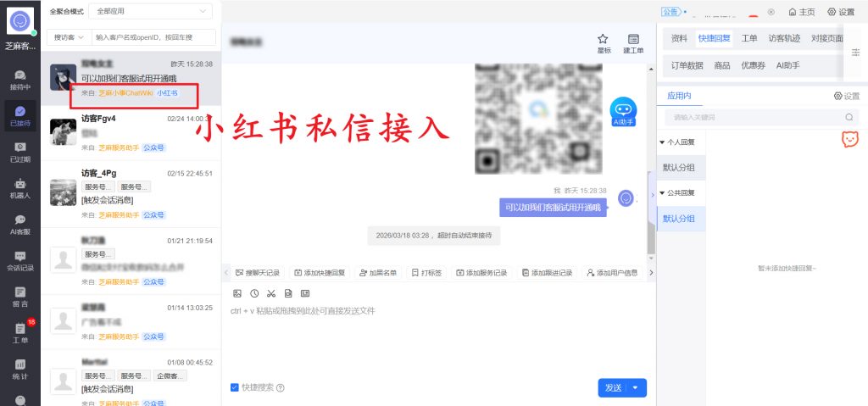
Task: Click the 芝麻客服 logo avatar
Action: point(20,21)
